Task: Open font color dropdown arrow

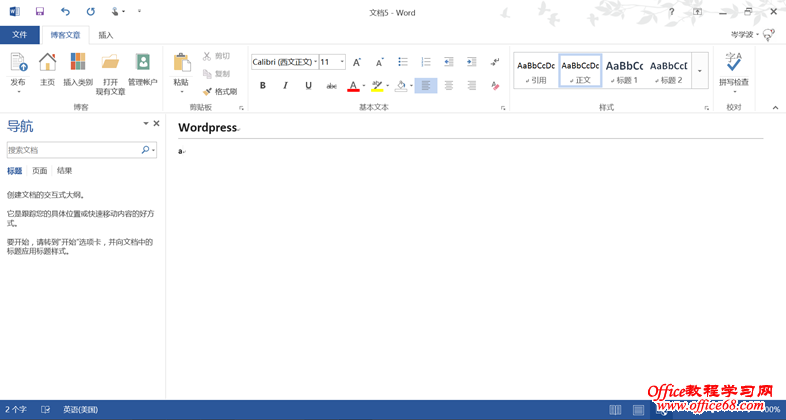Action: (x=363, y=86)
